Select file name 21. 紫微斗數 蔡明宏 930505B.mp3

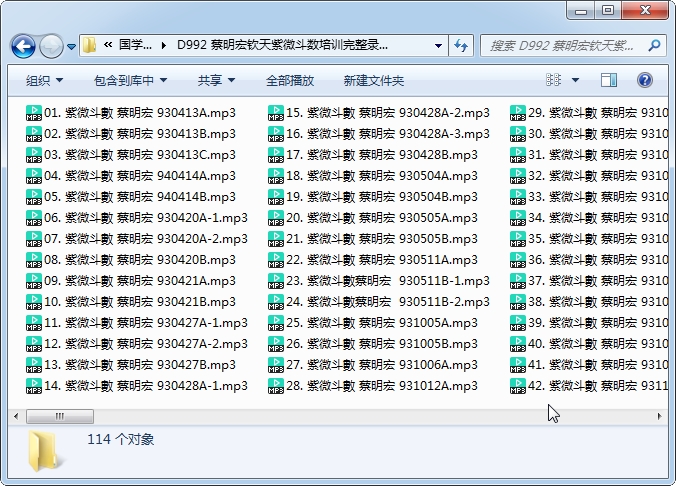click(382, 239)
